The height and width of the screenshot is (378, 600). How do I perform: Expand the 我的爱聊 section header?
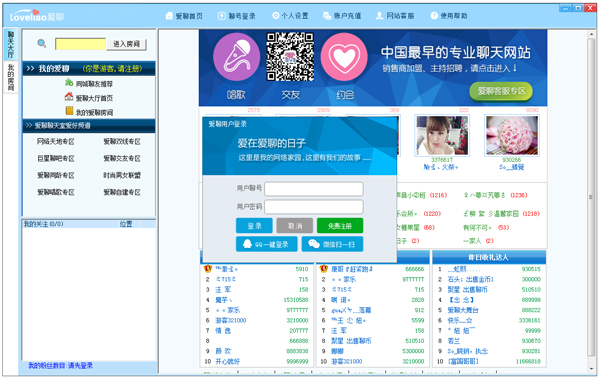(x=89, y=69)
